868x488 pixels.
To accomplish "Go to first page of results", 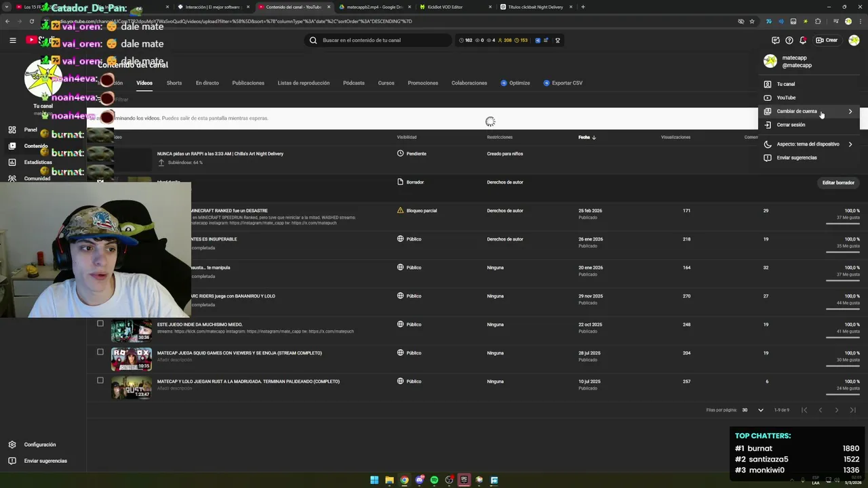I will click(804, 410).
